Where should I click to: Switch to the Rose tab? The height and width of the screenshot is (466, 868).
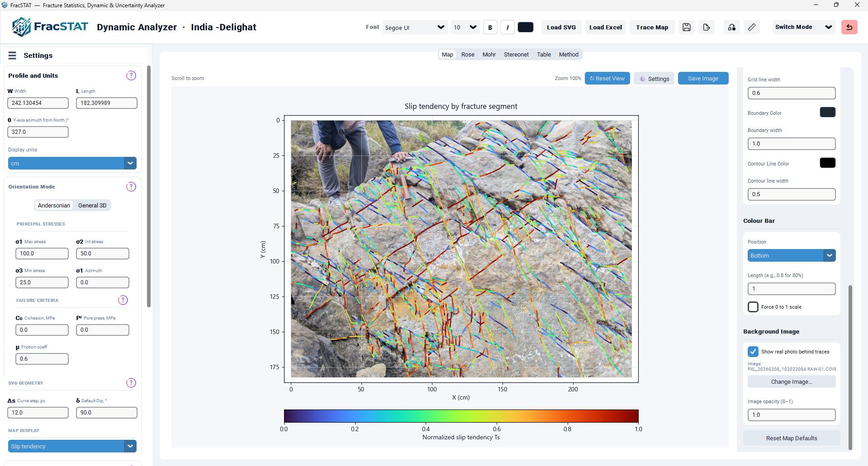click(468, 55)
